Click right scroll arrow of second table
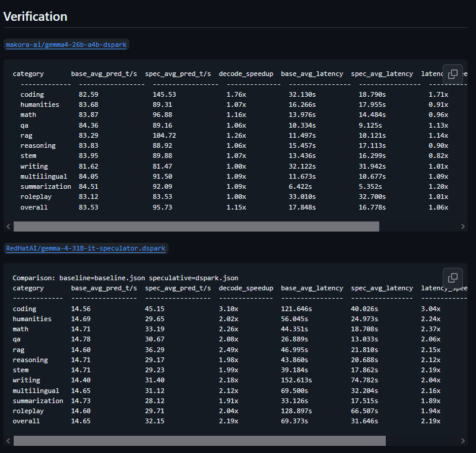The height and width of the screenshot is (453, 476). pos(462,441)
